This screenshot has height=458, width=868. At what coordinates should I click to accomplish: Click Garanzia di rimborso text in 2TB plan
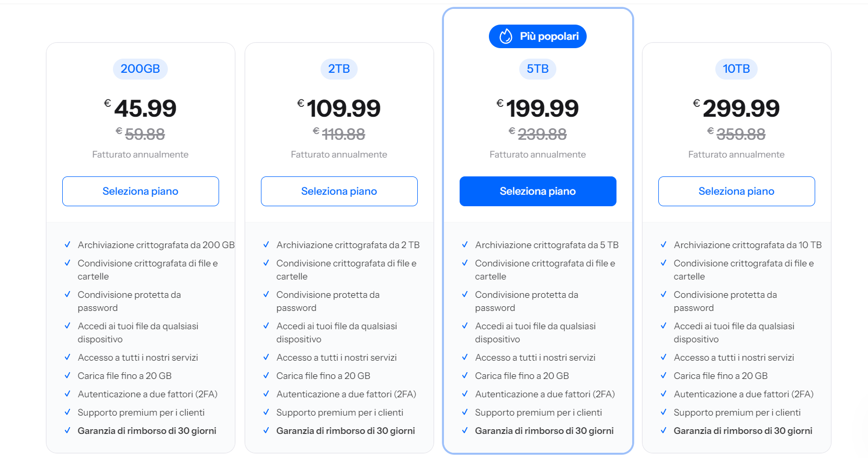(x=346, y=431)
